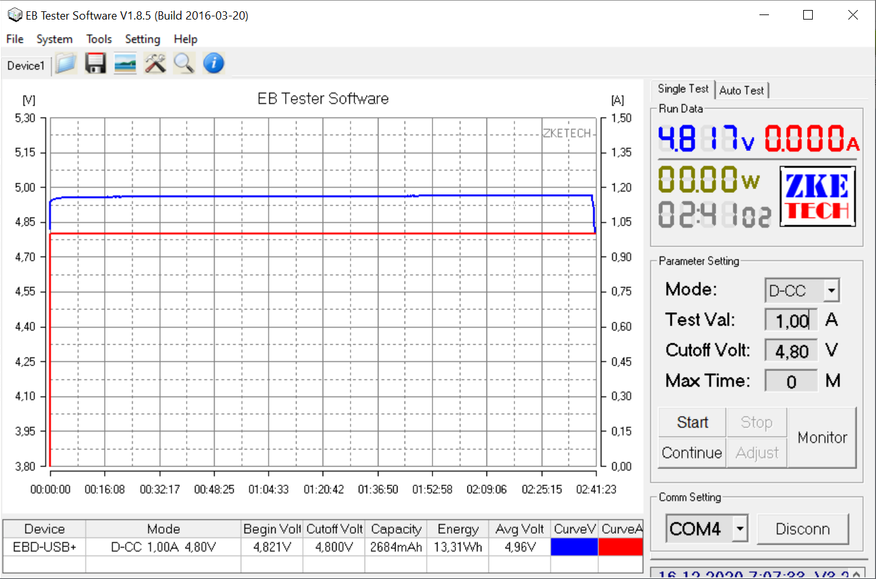Click the 4,821V begin volt cell
Screen dimensions: 876x579
[x=272, y=547]
